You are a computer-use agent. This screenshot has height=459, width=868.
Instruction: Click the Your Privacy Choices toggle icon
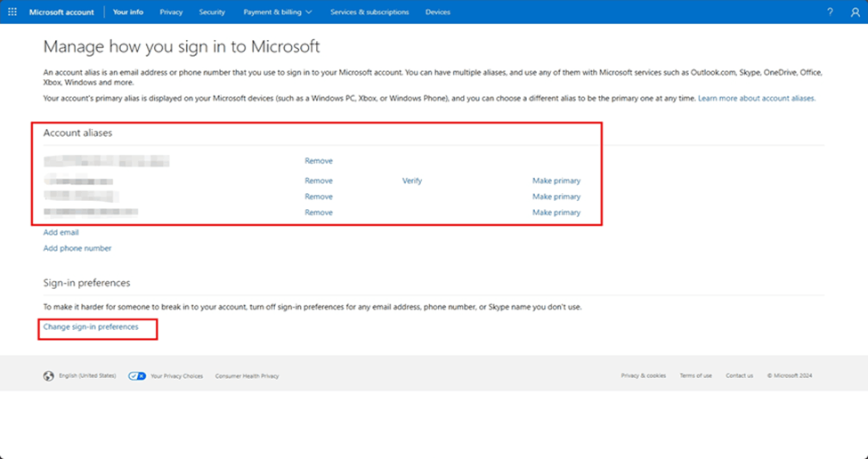coord(137,376)
